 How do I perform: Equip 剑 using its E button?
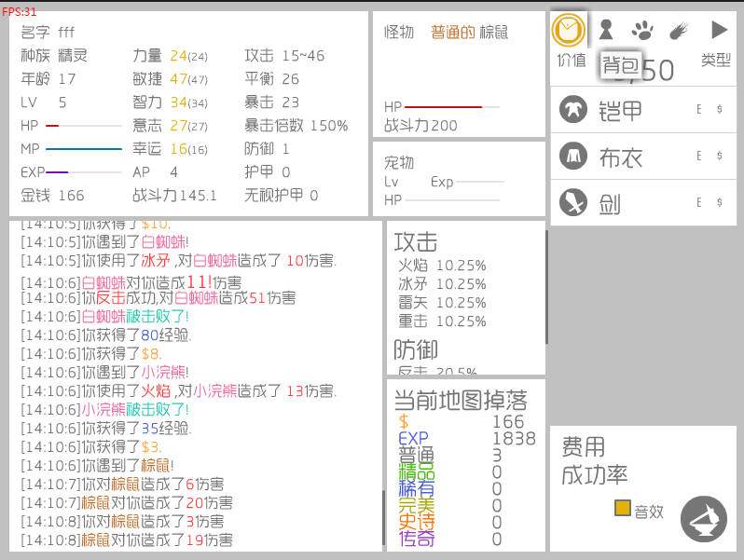(x=699, y=202)
